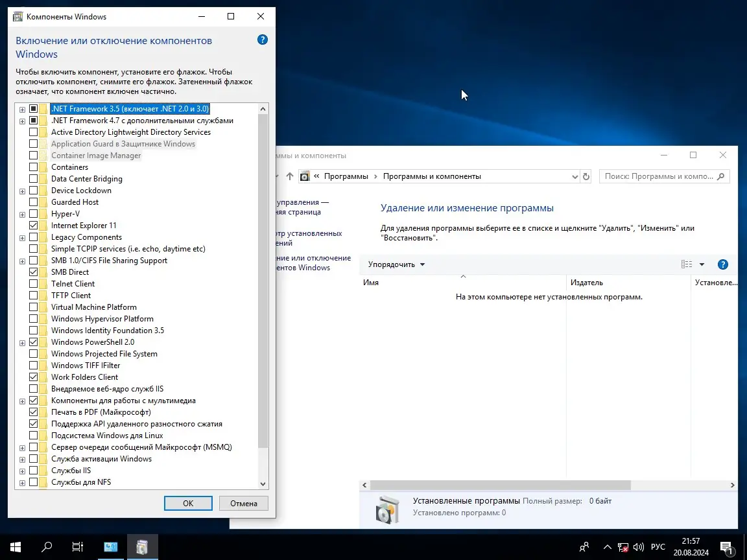Expand .NET Framework 3.5 tree node
This screenshot has height=560, width=747.
pyautogui.click(x=23, y=110)
